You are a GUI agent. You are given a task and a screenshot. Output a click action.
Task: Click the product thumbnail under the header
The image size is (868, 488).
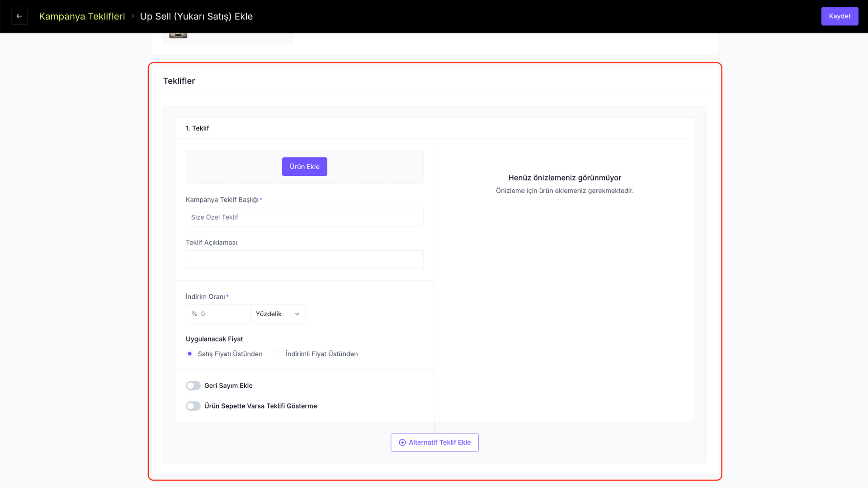(x=178, y=35)
